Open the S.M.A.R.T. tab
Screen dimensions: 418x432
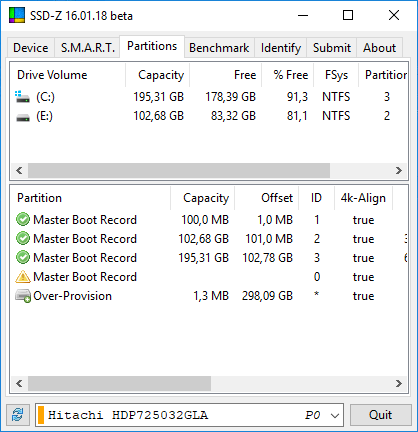click(x=88, y=48)
